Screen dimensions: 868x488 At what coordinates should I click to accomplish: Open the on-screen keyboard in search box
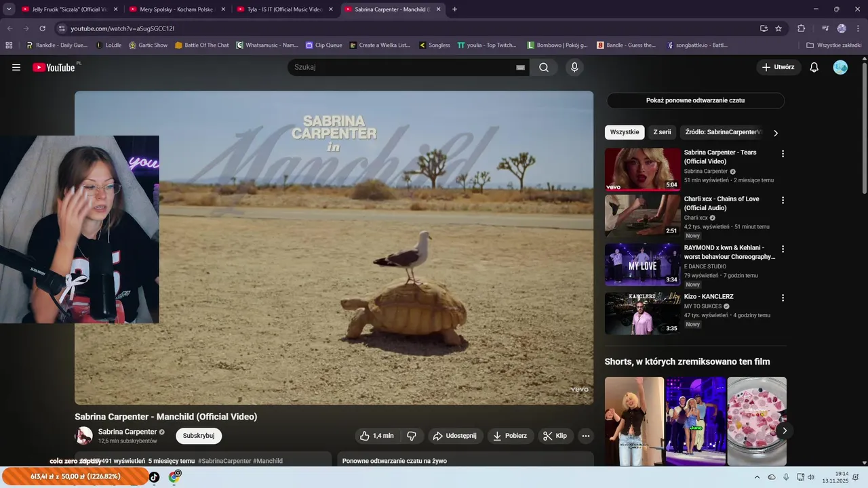click(520, 67)
